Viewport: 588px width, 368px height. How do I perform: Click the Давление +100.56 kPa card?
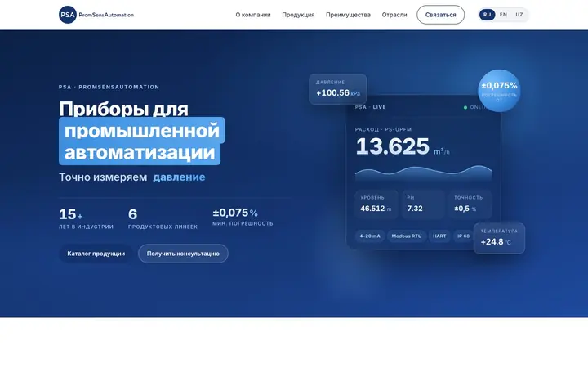point(338,89)
